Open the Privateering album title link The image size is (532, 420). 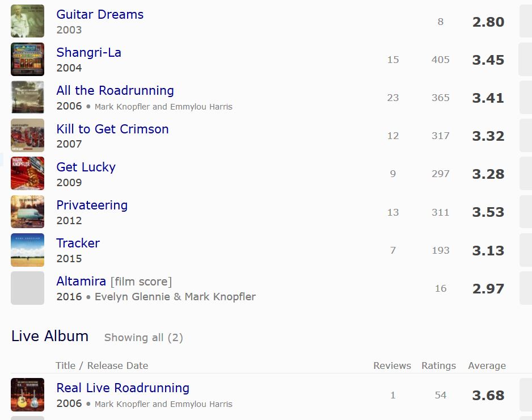tap(92, 205)
